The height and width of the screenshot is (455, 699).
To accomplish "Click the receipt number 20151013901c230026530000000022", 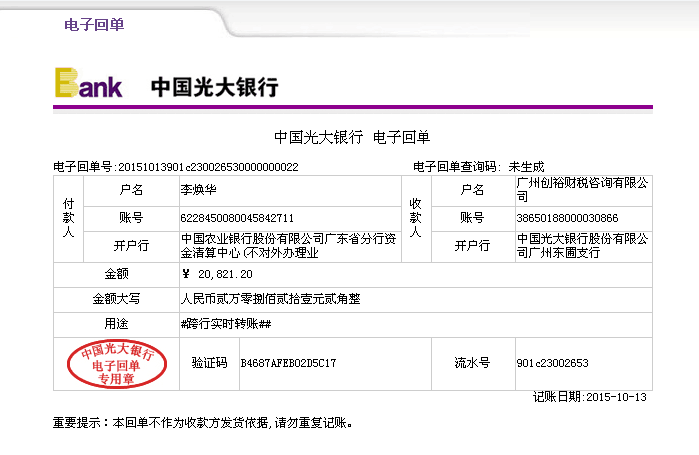I will [208, 167].
